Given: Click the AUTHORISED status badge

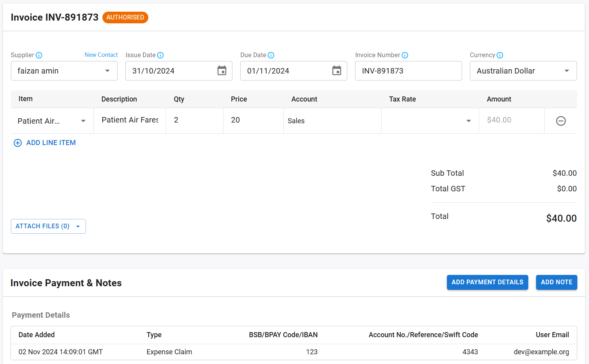Looking at the screenshot, I should (125, 17).
